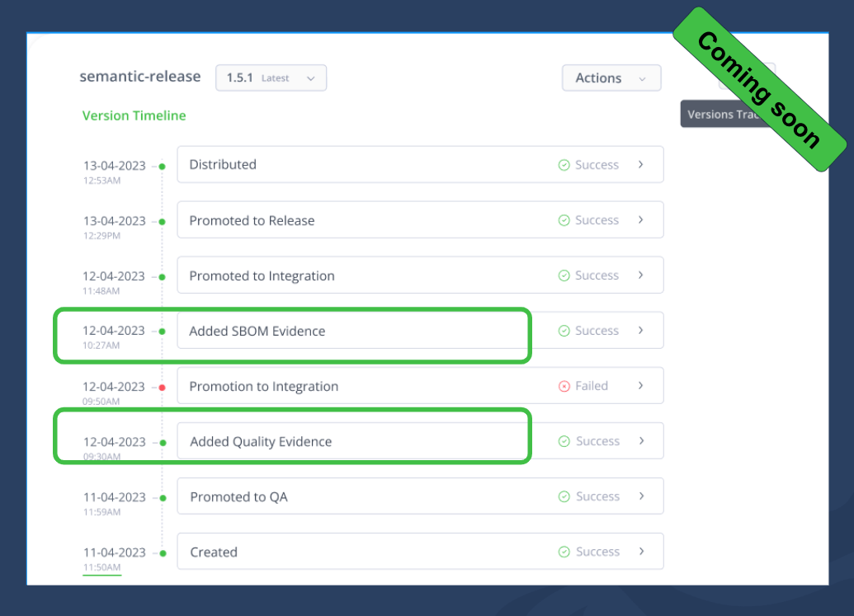Click the 11:59AM timestamp
The image size is (854, 616).
101,512
